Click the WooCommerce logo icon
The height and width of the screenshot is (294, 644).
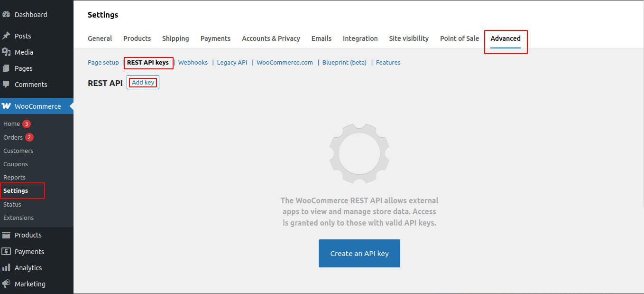(x=6, y=106)
